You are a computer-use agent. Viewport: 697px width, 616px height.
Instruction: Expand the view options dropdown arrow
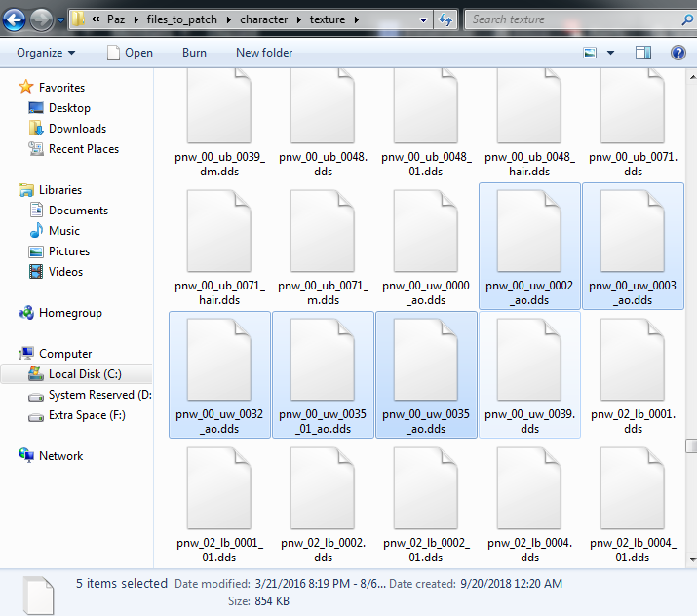point(611,53)
